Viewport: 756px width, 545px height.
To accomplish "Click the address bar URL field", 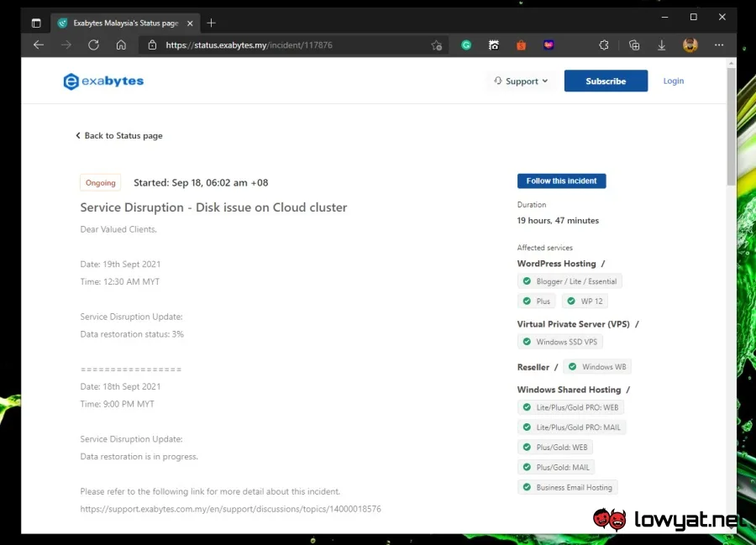I will [x=291, y=45].
